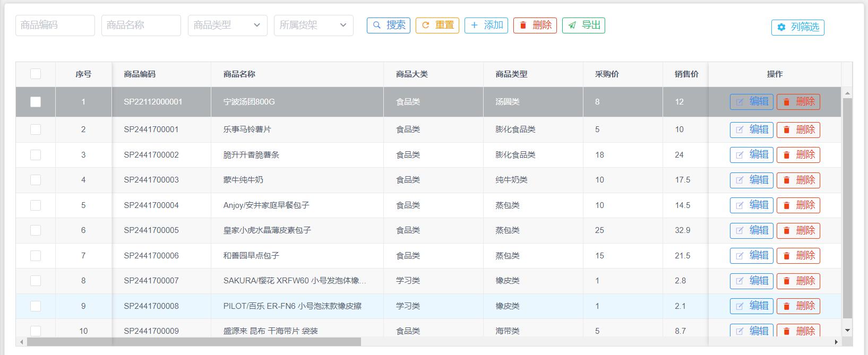868x355 pixels.
Task: Click the 销售价 column header
Action: 686,74
